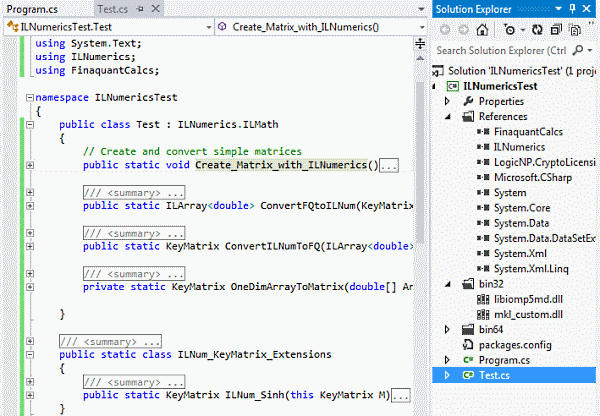Expand the summary block above OneDimArrayToMatrix

(x=30, y=274)
